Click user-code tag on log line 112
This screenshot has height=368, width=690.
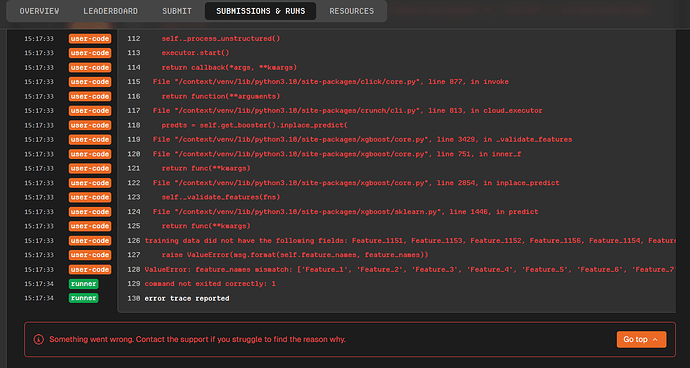(90, 39)
